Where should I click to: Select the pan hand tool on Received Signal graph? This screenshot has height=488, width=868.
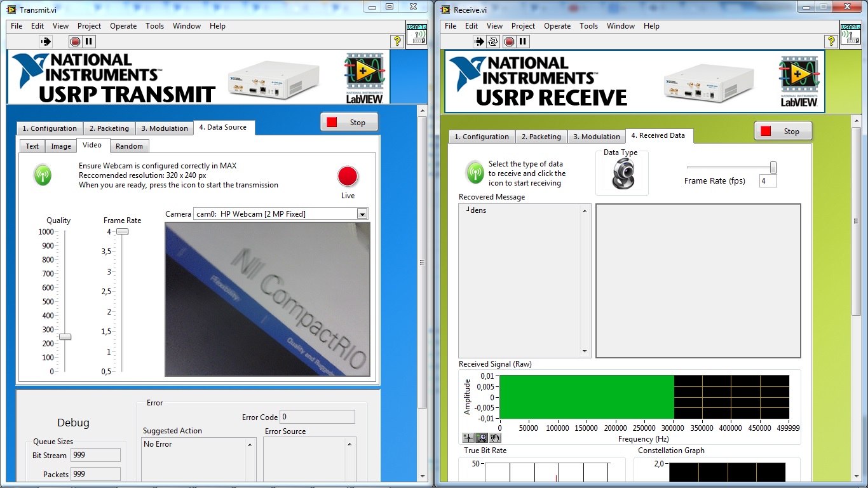pos(495,438)
